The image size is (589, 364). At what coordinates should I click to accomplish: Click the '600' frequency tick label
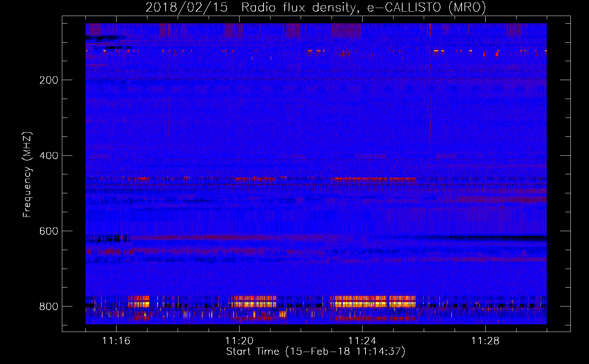[x=48, y=231]
